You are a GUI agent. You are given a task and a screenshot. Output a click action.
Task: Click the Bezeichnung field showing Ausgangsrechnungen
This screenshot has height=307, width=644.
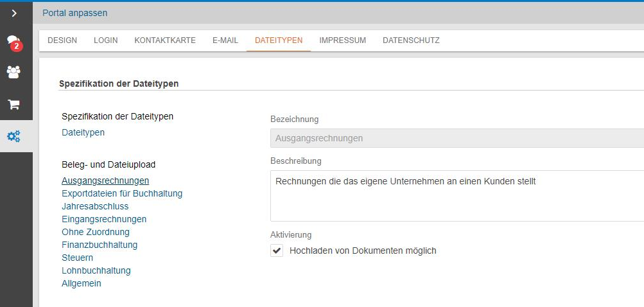tap(457, 138)
